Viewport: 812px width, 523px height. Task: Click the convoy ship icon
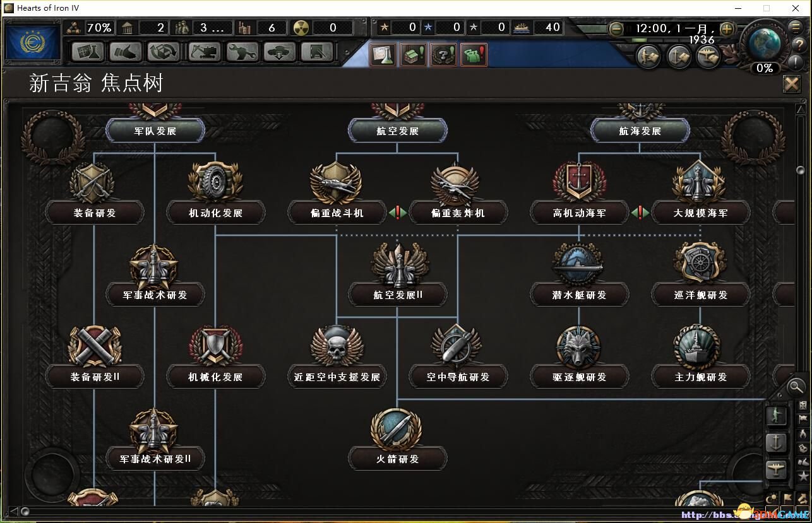tap(522, 27)
